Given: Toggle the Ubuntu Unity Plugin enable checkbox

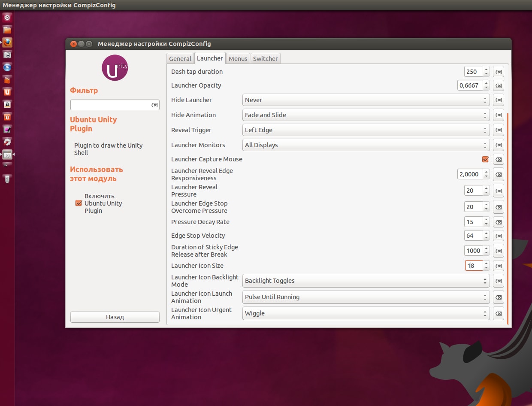Looking at the screenshot, I should tap(79, 203).
